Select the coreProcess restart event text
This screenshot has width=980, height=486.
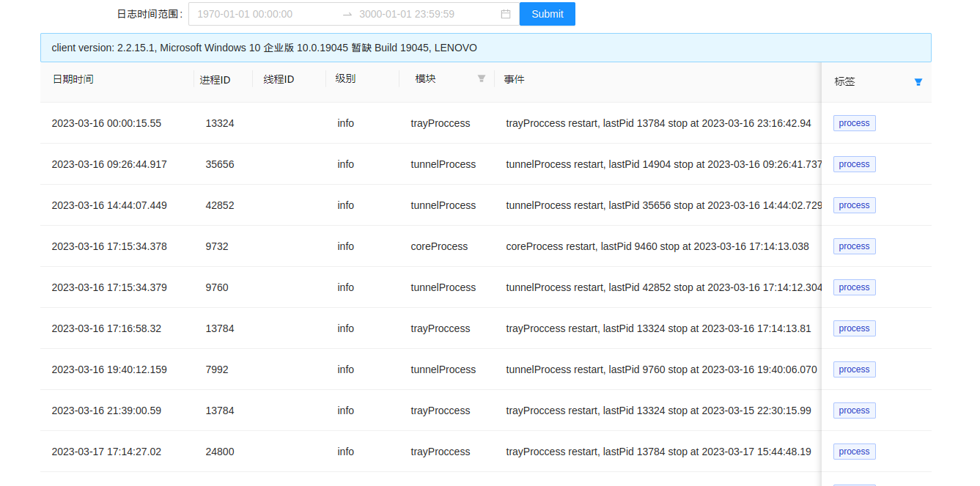click(x=657, y=246)
